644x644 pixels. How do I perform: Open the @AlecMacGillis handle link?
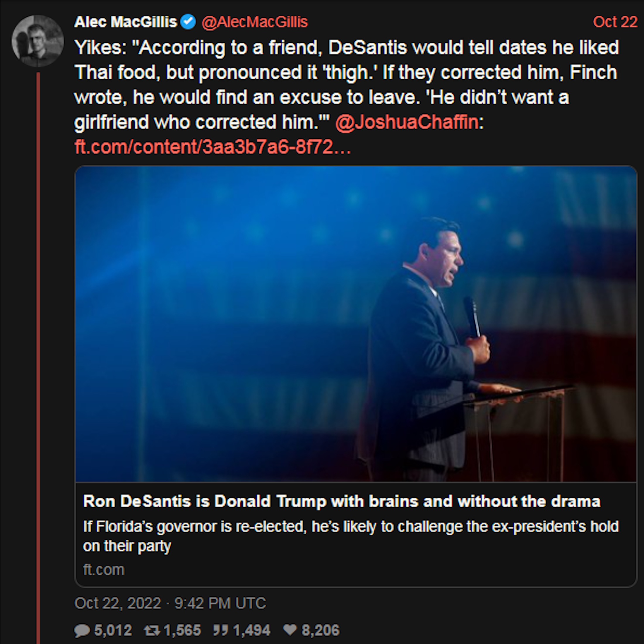255,22
